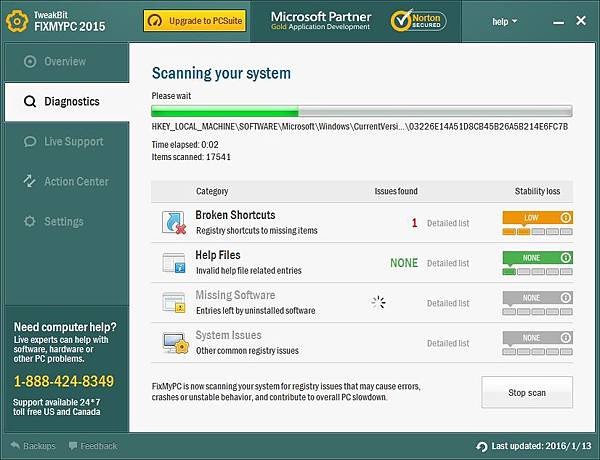
Task: Click the Broken Shortcuts category icon
Action: pos(174,222)
